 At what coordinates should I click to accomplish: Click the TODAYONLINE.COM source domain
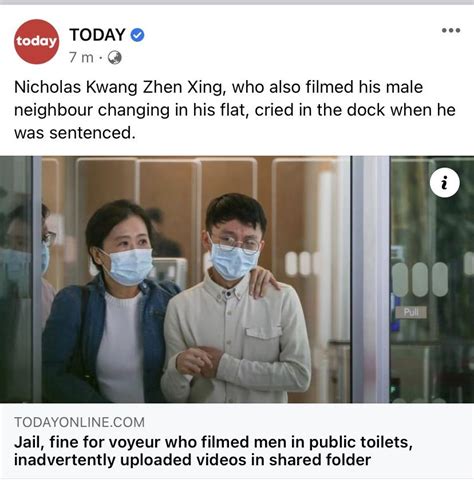(79, 422)
